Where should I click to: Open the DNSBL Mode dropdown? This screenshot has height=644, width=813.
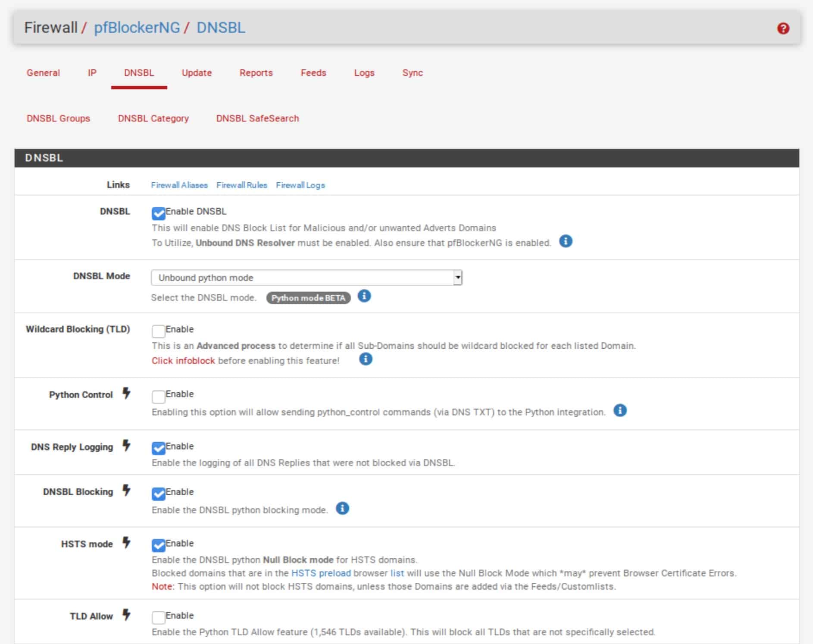(306, 278)
